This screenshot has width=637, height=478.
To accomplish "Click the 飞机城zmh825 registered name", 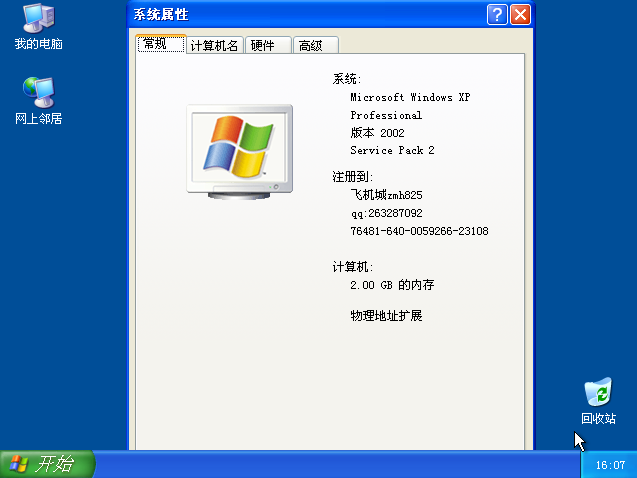I will [386, 195].
